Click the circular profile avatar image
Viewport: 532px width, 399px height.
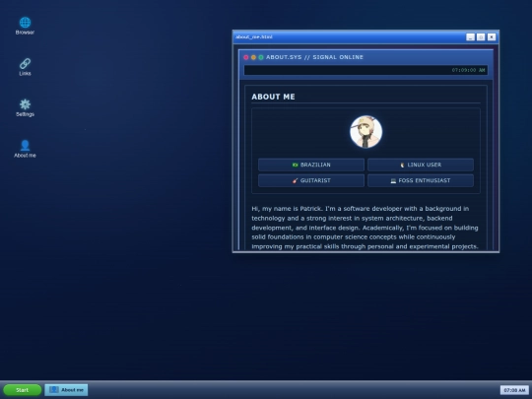(x=366, y=132)
